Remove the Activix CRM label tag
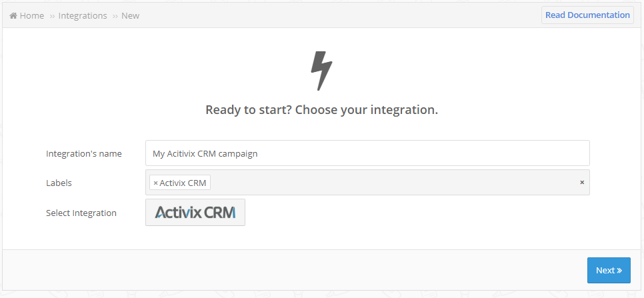The image size is (644, 298). tap(155, 183)
